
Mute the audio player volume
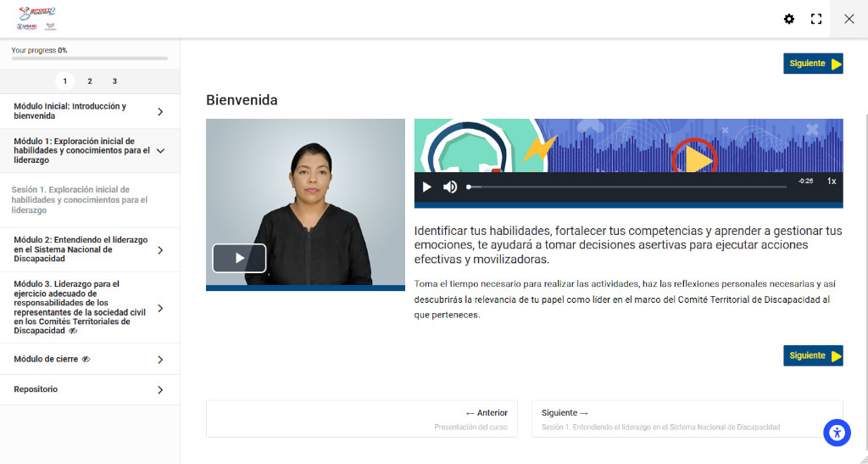(x=450, y=187)
